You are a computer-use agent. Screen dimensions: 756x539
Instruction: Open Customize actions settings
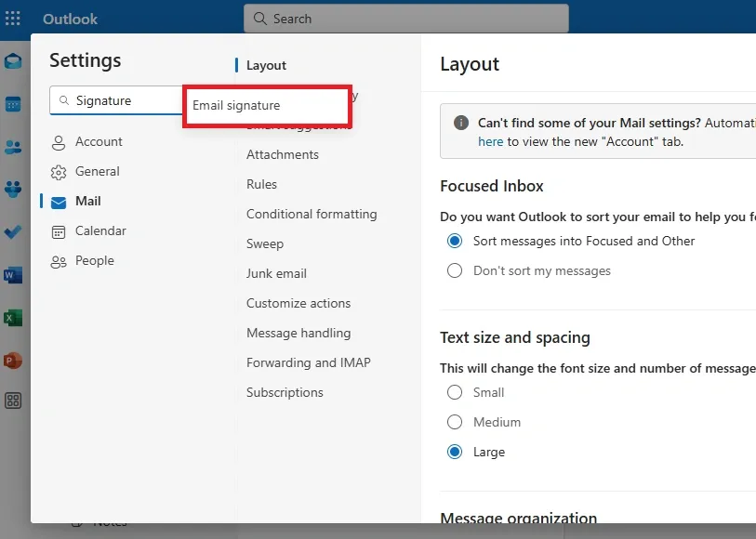pyautogui.click(x=298, y=304)
